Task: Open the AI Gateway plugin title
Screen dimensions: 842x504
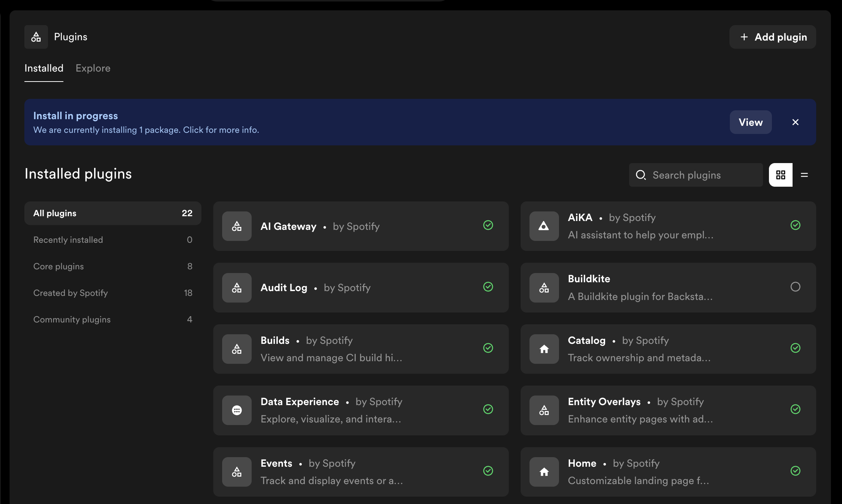Action: [289, 226]
